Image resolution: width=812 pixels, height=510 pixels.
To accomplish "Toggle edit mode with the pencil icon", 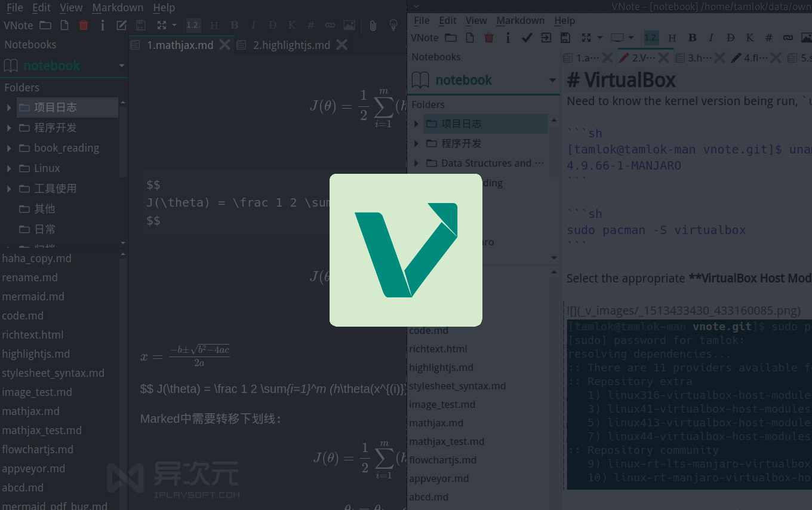I will [121, 25].
